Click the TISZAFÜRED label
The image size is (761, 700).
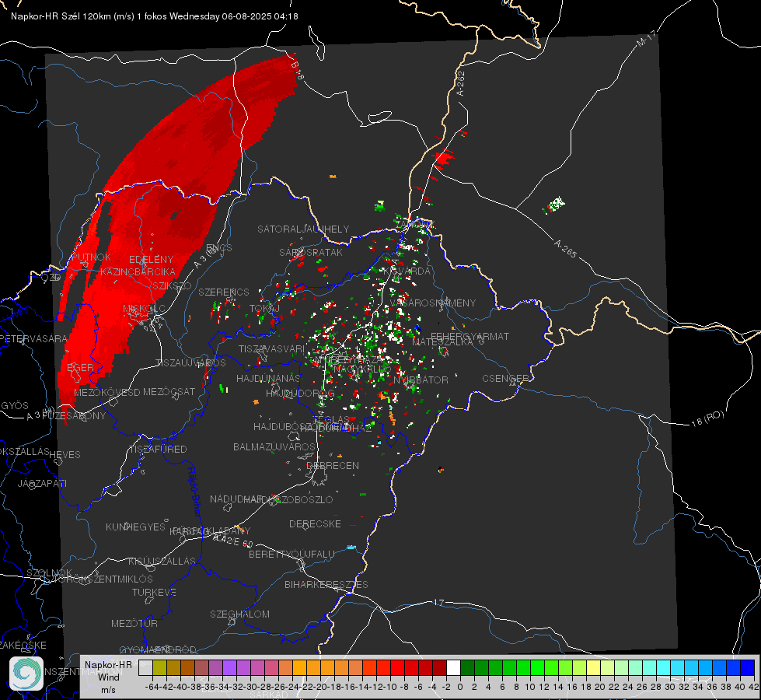158,450
